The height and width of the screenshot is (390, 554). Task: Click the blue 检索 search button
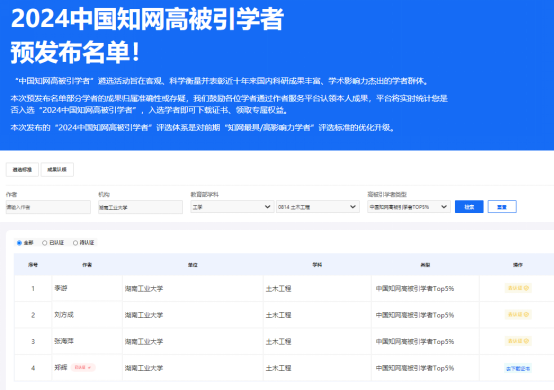469,207
